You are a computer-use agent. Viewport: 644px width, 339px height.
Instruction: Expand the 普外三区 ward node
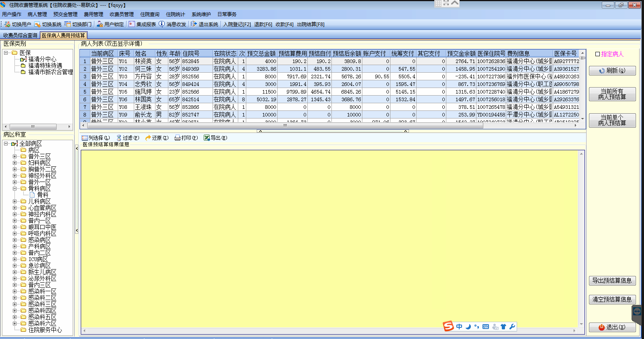pos(15,156)
